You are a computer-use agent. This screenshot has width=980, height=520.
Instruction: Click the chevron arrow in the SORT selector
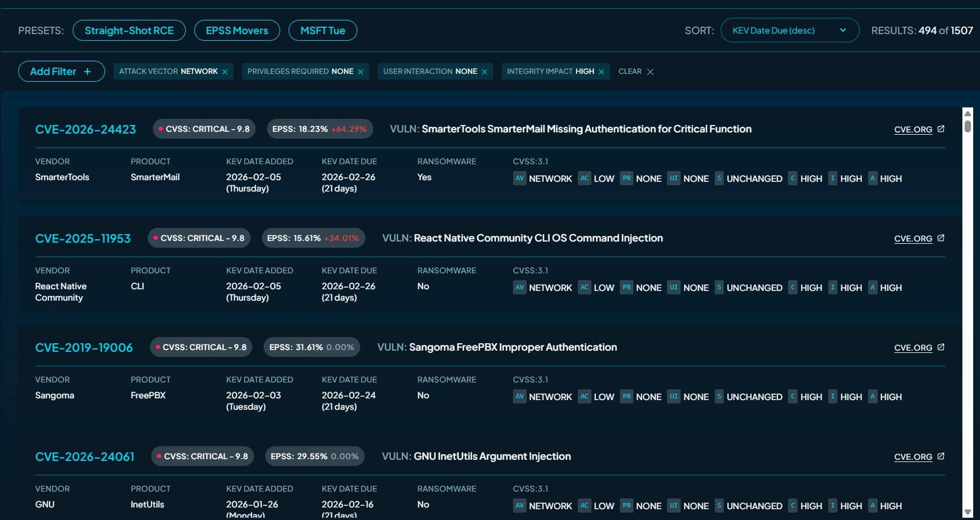pos(843,30)
